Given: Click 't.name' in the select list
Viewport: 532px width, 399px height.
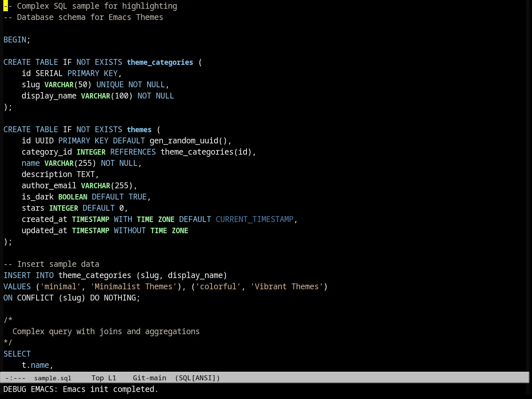Looking at the screenshot, I should pyautogui.click(x=35, y=365).
